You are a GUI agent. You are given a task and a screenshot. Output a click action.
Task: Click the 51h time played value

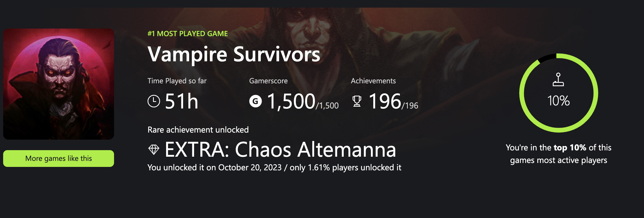182,101
